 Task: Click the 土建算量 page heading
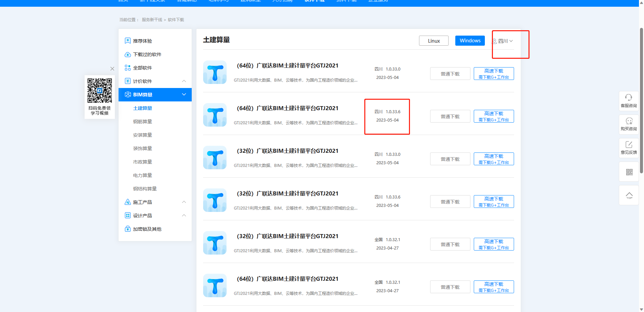(x=216, y=40)
